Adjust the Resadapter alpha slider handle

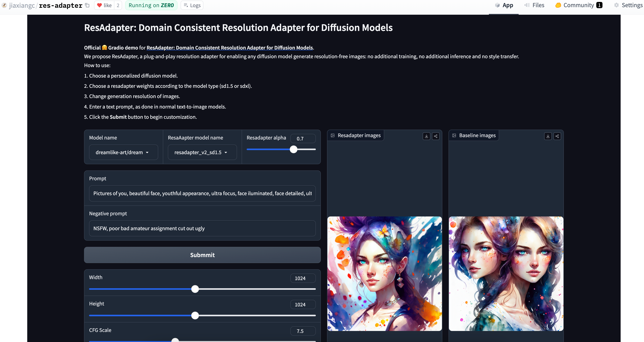(x=293, y=150)
